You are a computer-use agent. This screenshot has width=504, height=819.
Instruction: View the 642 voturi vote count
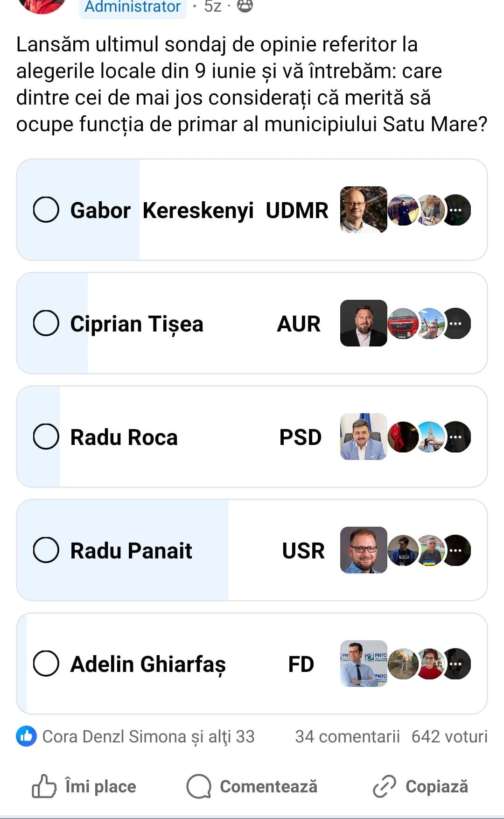tap(449, 736)
